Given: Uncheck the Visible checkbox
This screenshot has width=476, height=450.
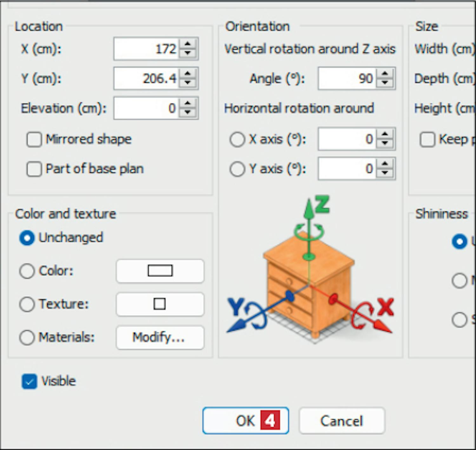Looking at the screenshot, I should [x=30, y=381].
